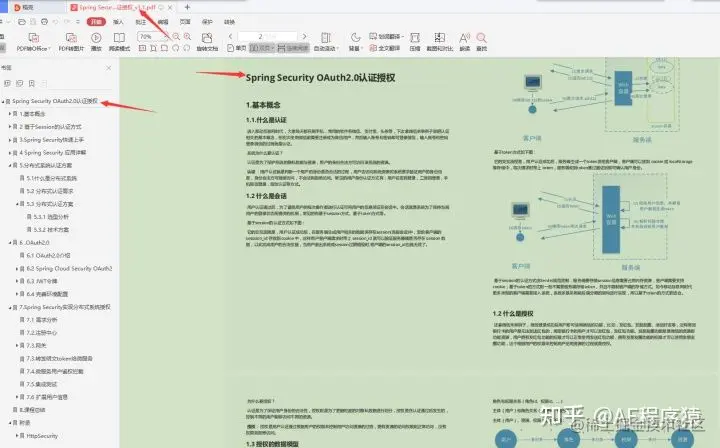The width and height of the screenshot is (720, 448).
Task: Click the redo arrow in quick toolbar
Action: point(67,22)
